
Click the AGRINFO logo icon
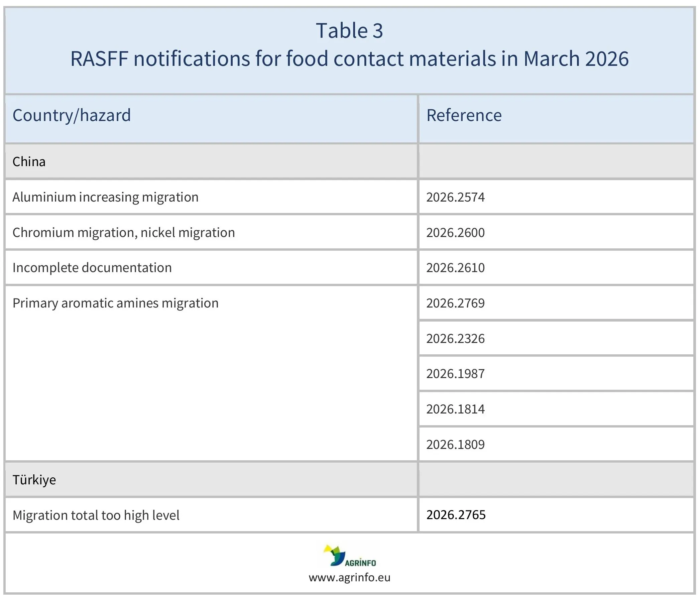click(x=349, y=556)
